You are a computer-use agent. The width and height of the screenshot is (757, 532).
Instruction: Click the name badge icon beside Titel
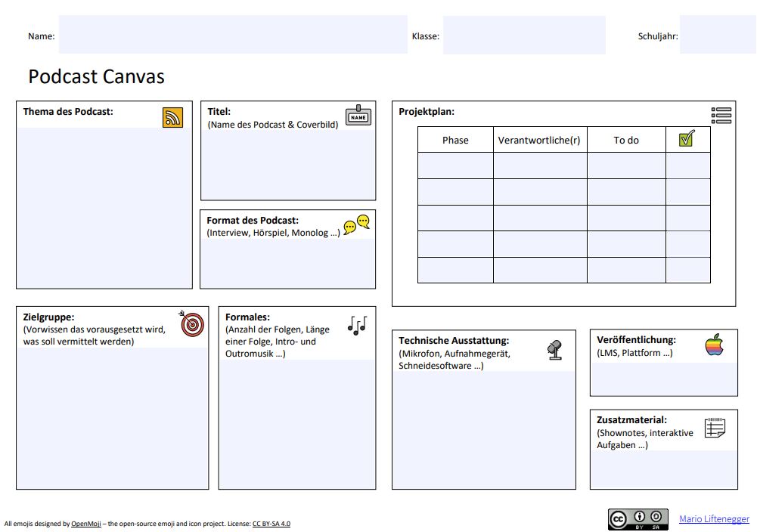[x=358, y=116]
